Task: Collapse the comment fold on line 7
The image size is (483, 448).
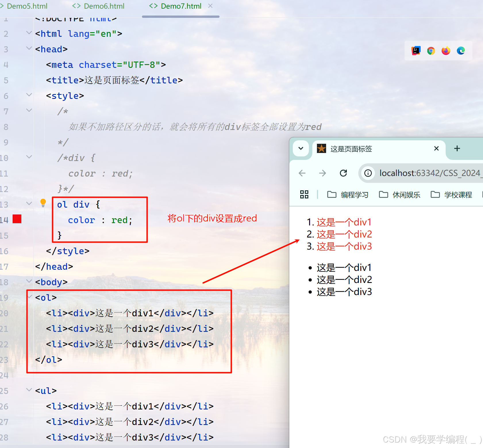Action: 29,110
